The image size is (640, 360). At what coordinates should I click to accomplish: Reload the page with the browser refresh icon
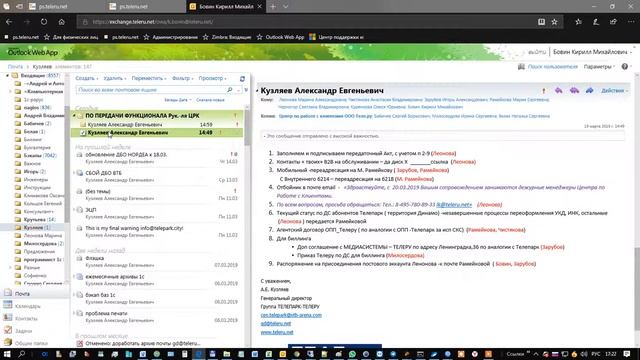pos(44,22)
